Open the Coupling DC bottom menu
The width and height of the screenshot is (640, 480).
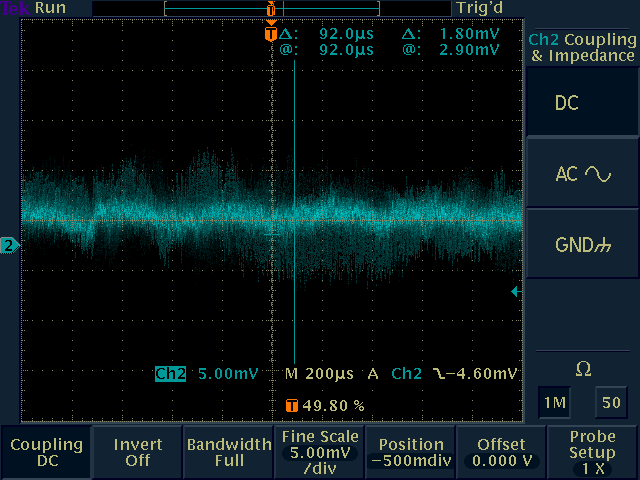pyautogui.click(x=46, y=452)
